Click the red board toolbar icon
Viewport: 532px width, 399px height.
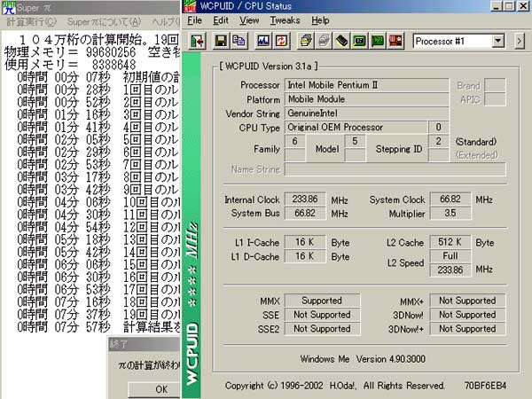(x=395, y=42)
